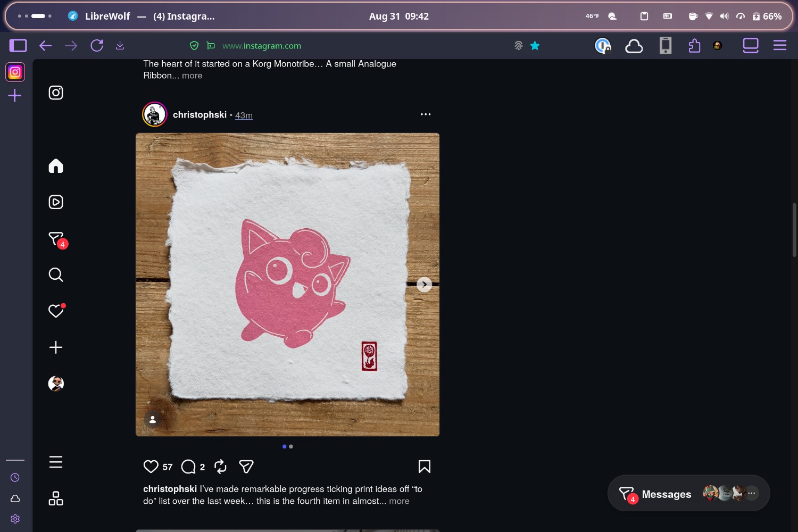798x532 pixels.
Task: Expand the message avatars ellipsis bubble
Action: [751, 493]
